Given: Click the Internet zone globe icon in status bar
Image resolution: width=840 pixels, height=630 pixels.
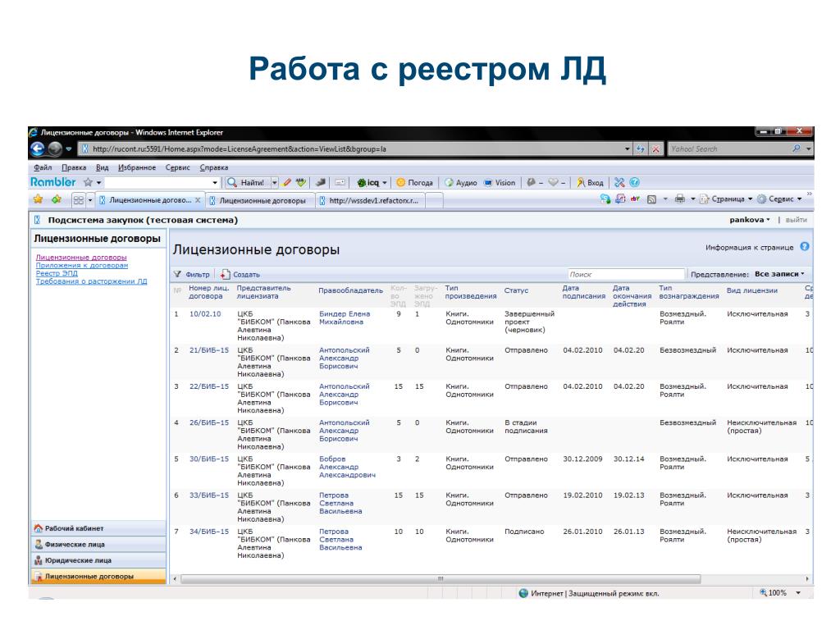Looking at the screenshot, I should coord(523,593).
